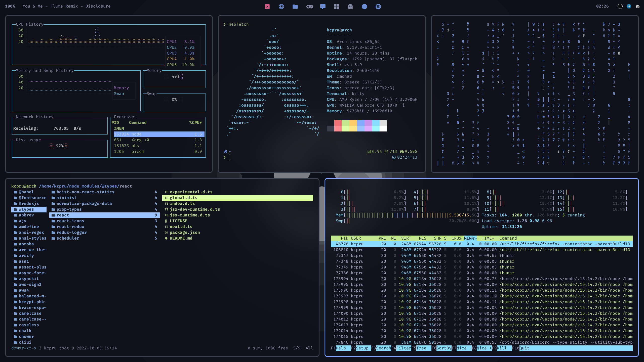Viewport: 644px width, 362px height.
Task: Click the load average chart icon in prompt
Action: click(369, 152)
